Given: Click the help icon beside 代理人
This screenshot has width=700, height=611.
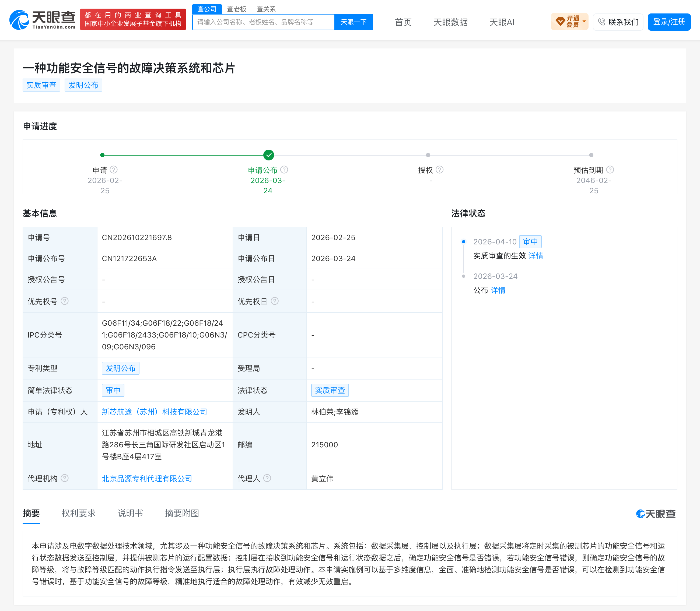Looking at the screenshot, I should (267, 478).
